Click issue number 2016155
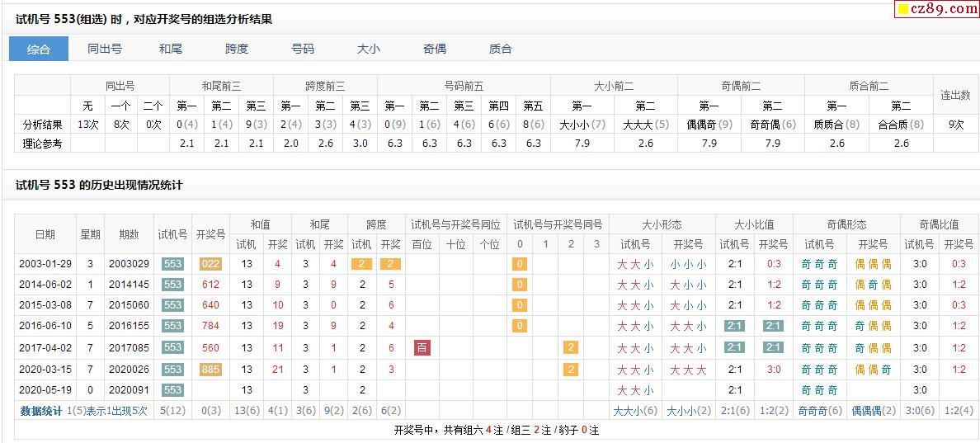Screen dimensions: 980x443 [130, 326]
